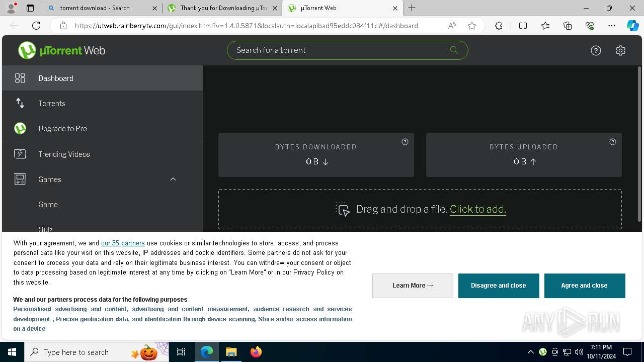Click the Bytes Downloaded card
The width and height of the screenshot is (644, 362).
click(316, 155)
